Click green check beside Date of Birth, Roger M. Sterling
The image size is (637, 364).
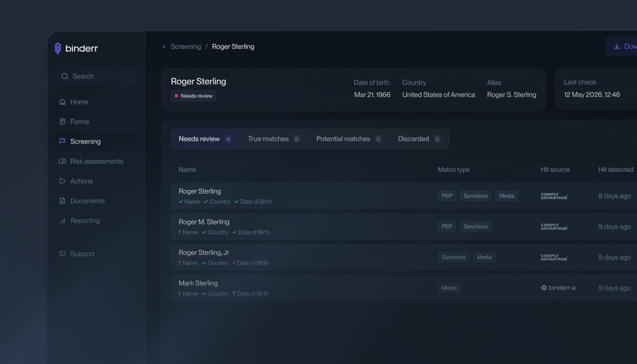coord(234,232)
